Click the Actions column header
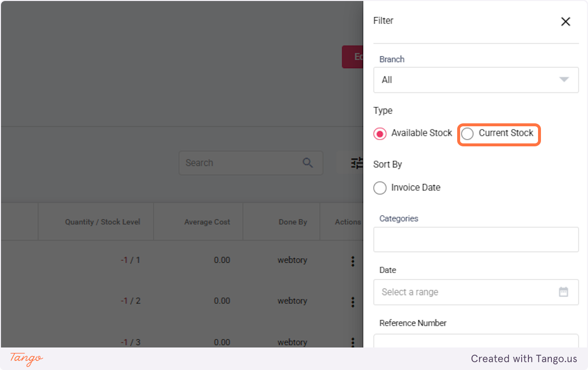The height and width of the screenshot is (370, 588). point(348,222)
